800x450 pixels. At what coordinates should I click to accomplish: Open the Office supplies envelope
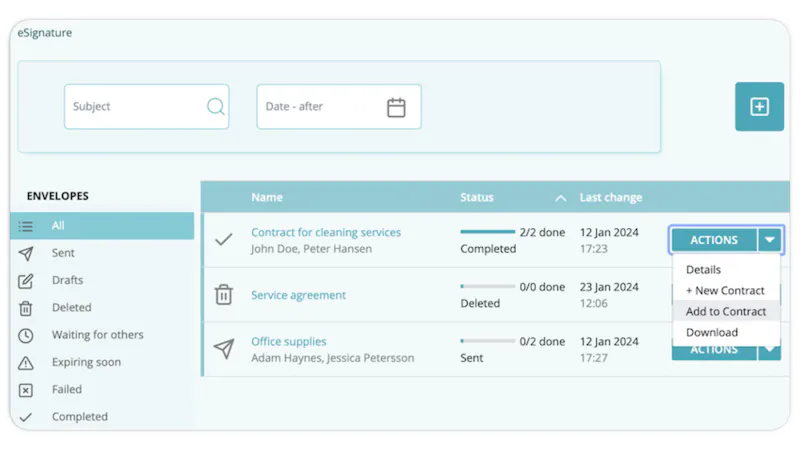pos(288,341)
